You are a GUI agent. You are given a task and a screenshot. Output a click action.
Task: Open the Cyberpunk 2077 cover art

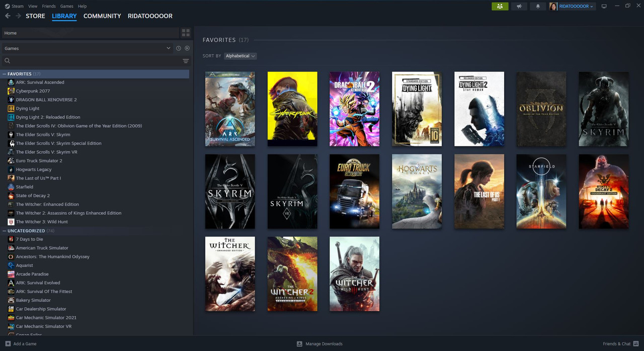292,109
